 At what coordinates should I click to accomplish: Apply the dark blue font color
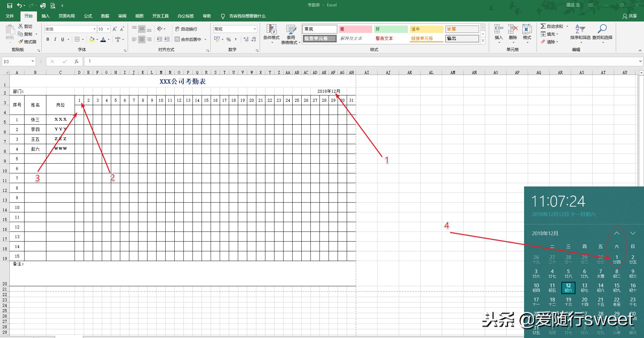[x=103, y=39]
